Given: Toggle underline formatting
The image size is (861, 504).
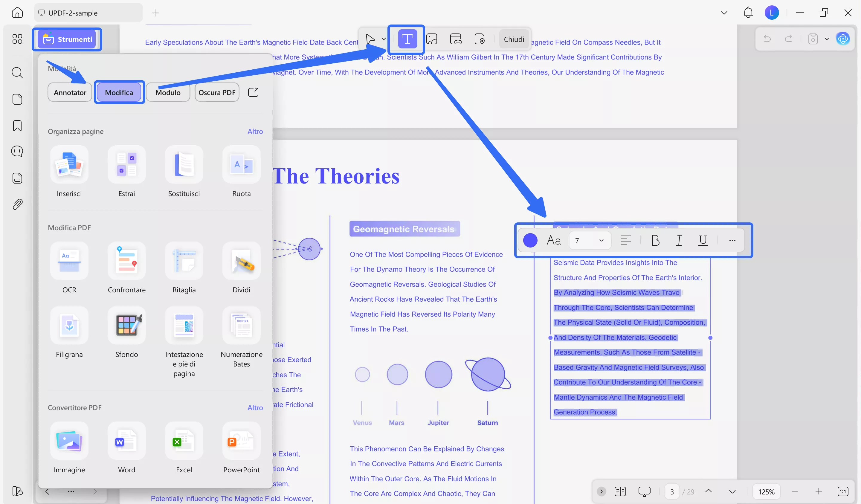Looking at the screenshot, I should click(703, 240).
